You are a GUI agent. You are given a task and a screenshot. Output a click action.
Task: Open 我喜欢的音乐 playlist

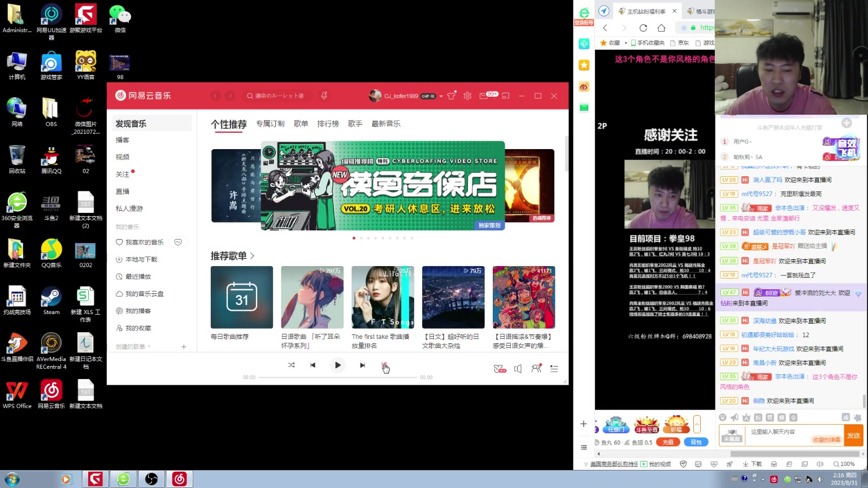(x=140, y=242)
